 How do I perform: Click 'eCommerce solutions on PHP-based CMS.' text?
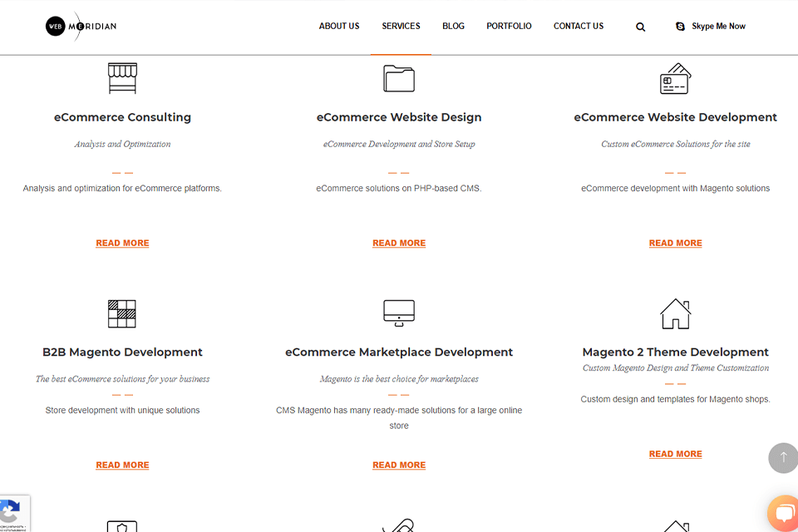coord(399,189)
